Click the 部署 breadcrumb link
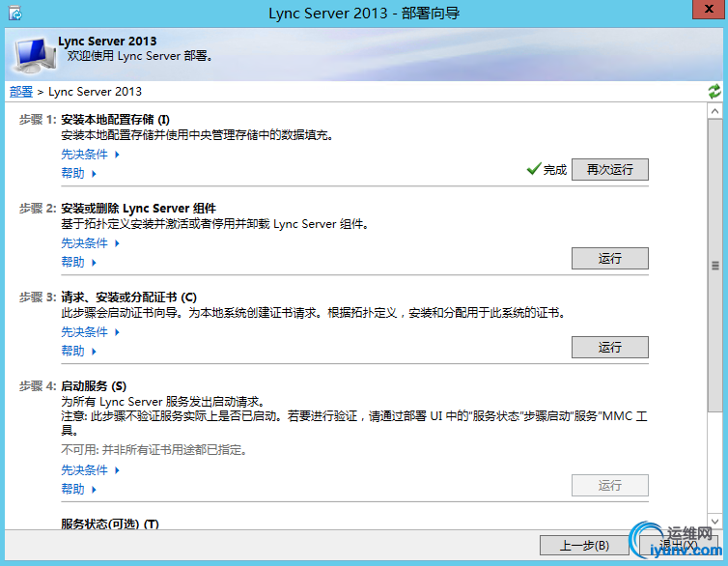 21,92
